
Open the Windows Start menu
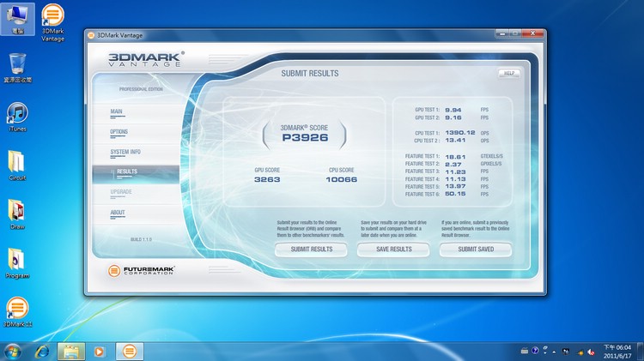pos(12,352)
